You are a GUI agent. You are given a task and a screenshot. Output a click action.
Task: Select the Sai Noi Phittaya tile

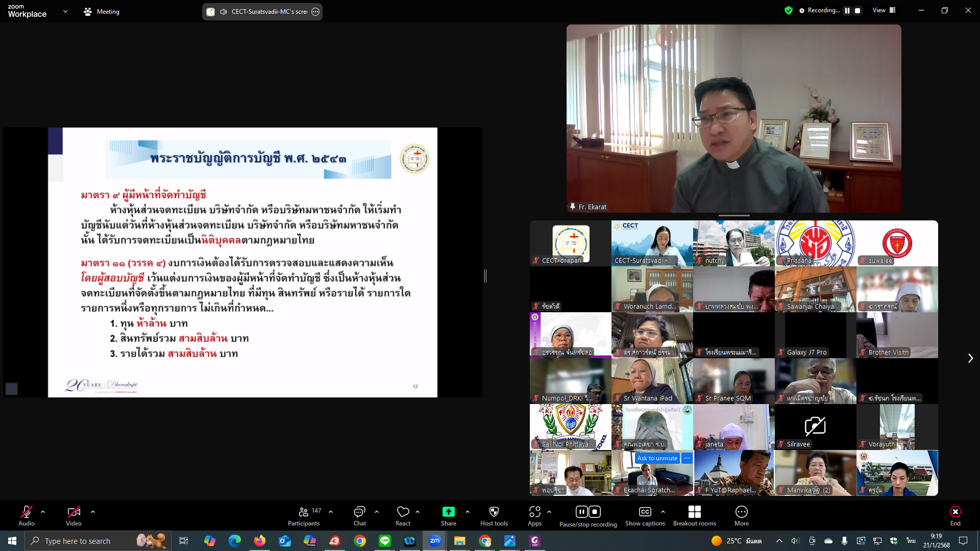point(571,427)
